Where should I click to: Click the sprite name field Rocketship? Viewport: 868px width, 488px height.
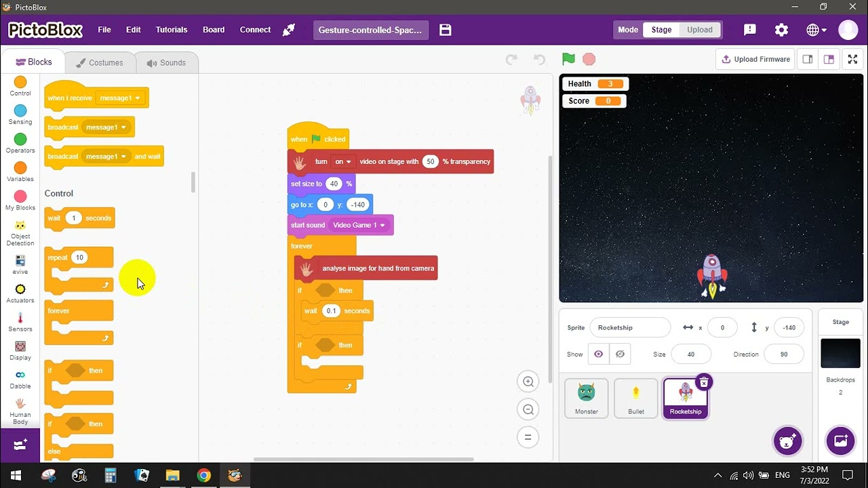click(630, 327)
